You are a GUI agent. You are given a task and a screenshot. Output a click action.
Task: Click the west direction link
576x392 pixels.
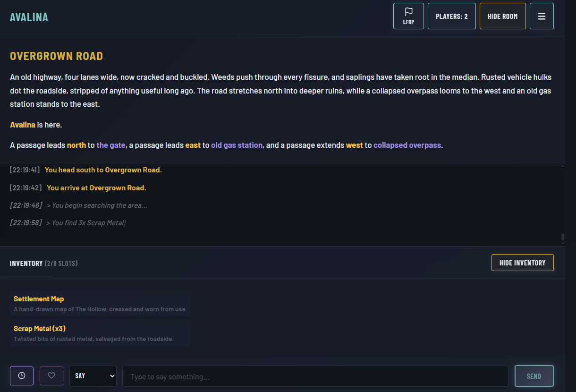pyautogui.click(x=355, y=145)
